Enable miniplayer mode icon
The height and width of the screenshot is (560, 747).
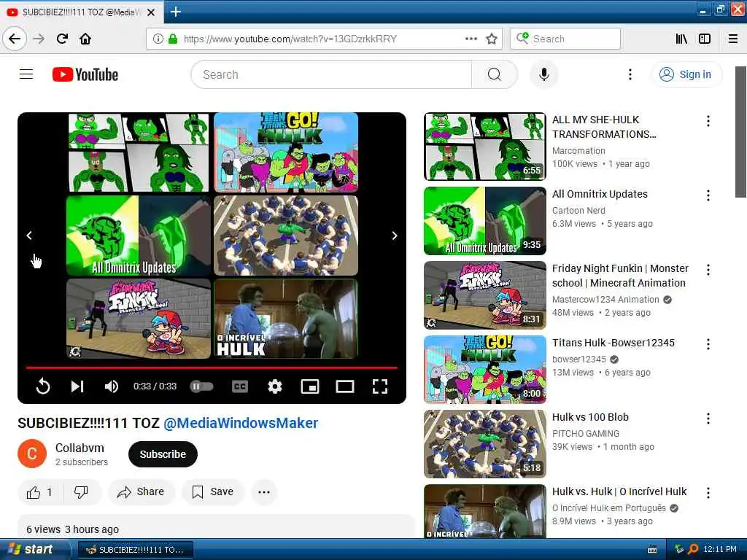[310, 386]
